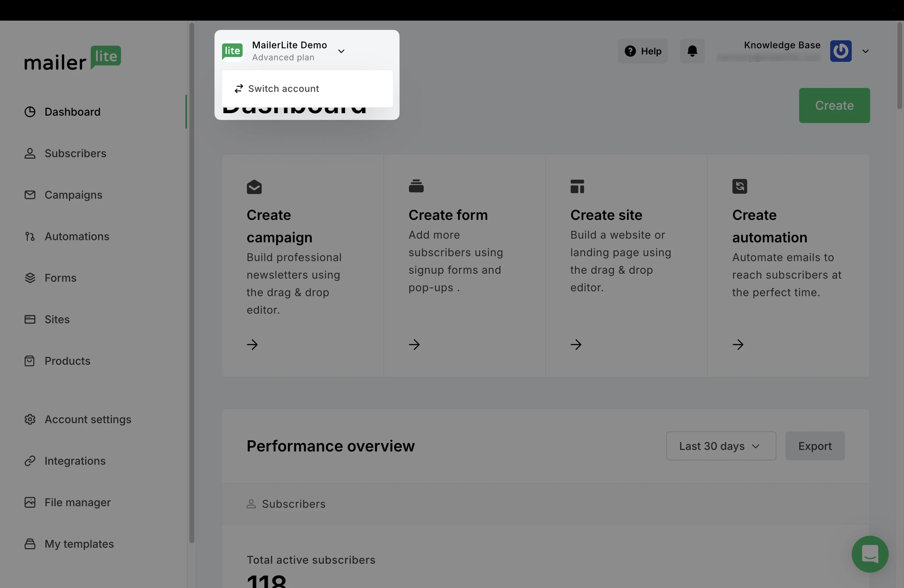Go to Subscribers in sidebar
Image resolution: width=904 pixels, height=588 pixels.
[x=75, y=153]
